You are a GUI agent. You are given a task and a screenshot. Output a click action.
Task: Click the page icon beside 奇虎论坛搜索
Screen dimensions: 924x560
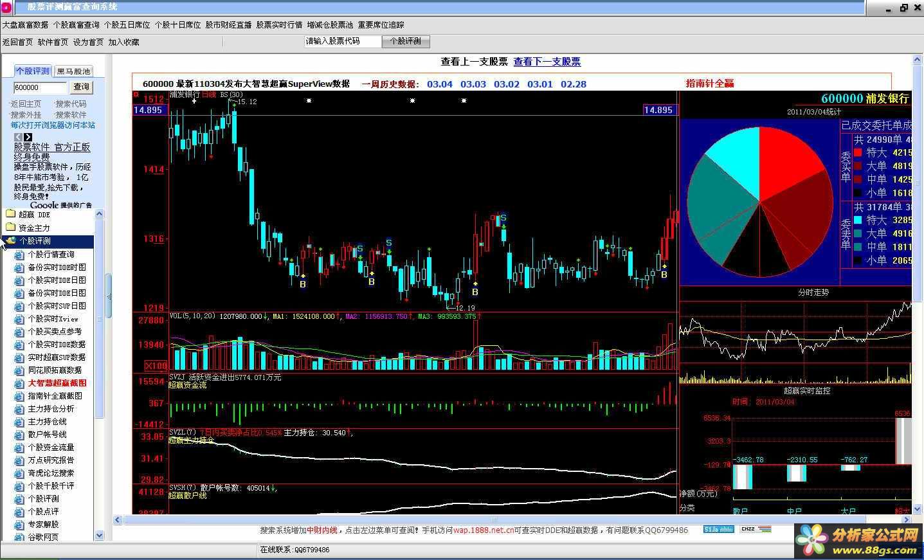19,473
